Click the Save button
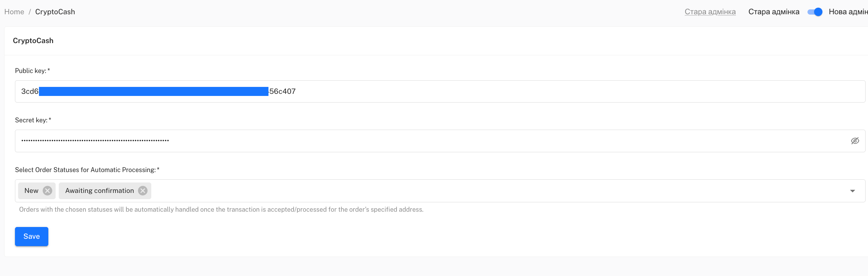Image resolution: width=868 pixels, height=276 pixels. coord(32,236)
